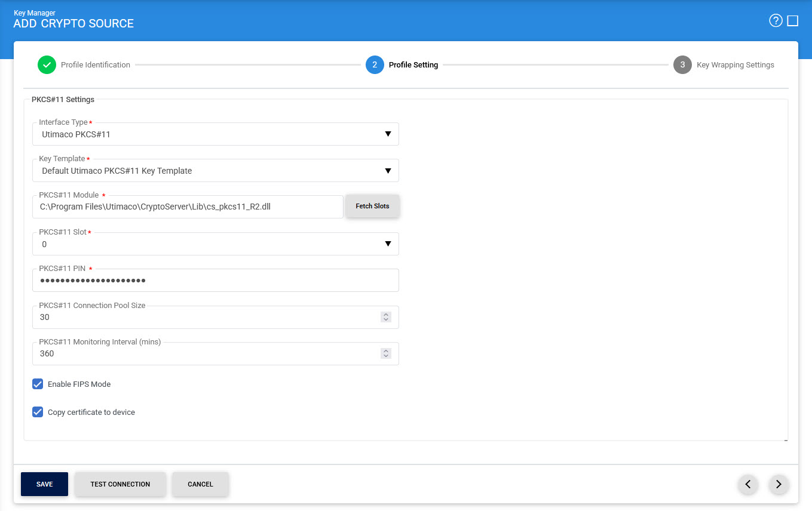Go to next step arrow button
The image size is (812, 511).
(x=779, y=485)
